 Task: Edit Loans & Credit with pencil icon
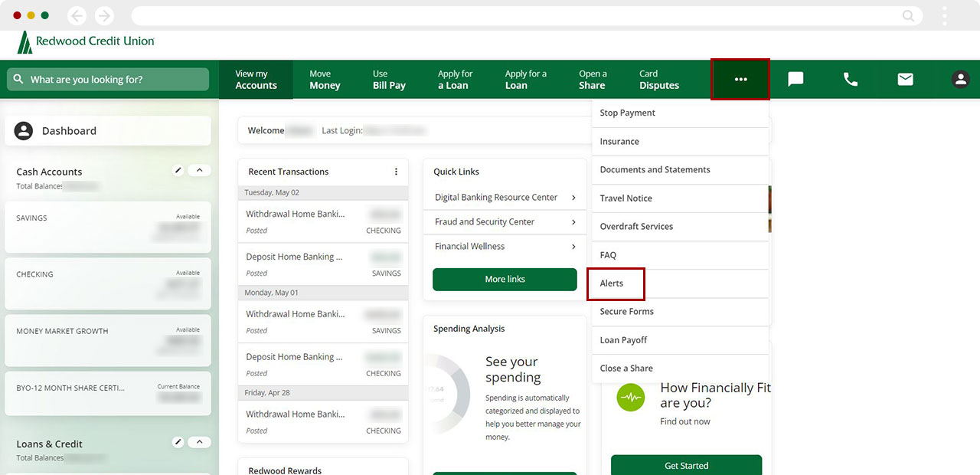(x=178, y=442)
